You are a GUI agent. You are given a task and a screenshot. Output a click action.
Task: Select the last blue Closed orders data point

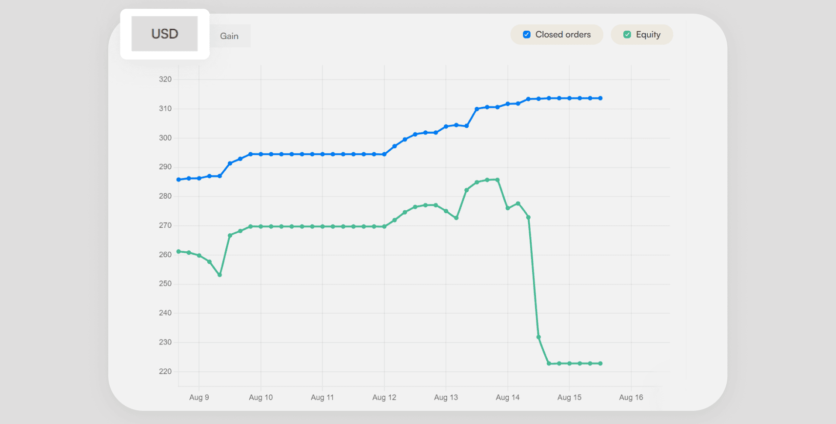pos(600,98)
